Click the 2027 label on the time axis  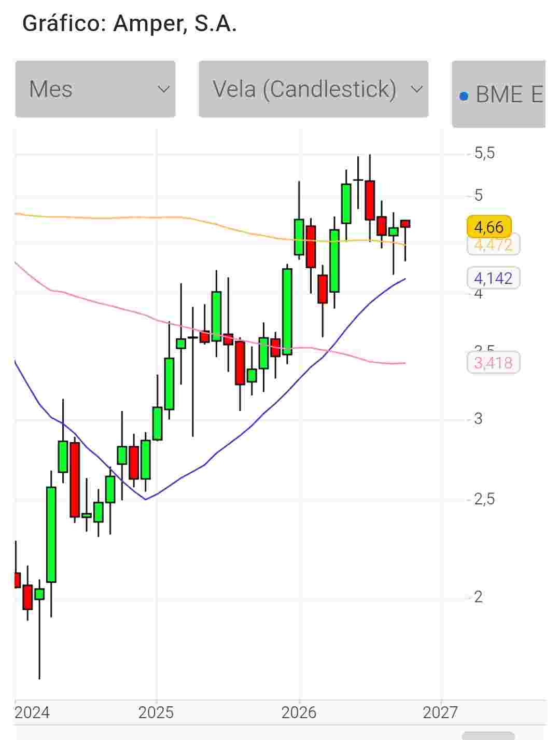[x=440, y=712]
